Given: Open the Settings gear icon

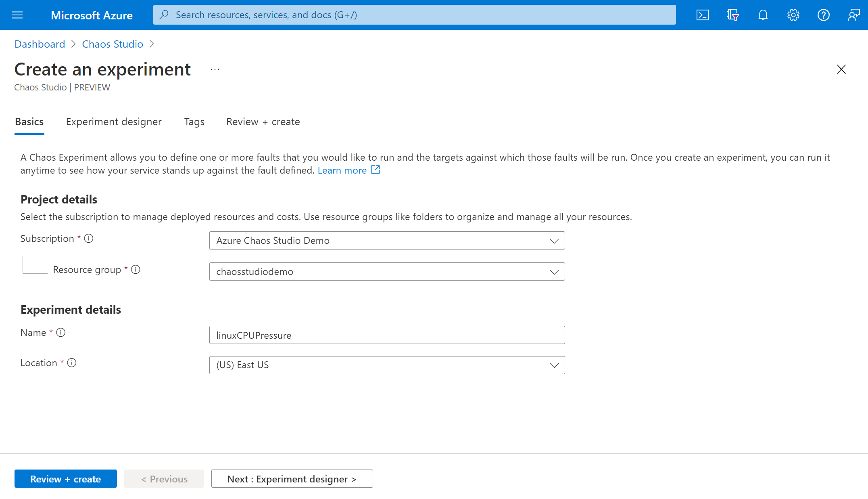Looking at the screenshot, I should [793, 14].
